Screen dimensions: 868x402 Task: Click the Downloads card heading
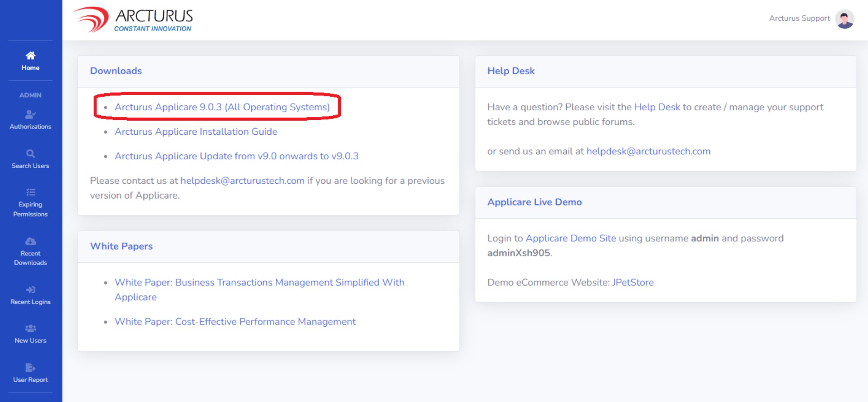pos(116,71)
